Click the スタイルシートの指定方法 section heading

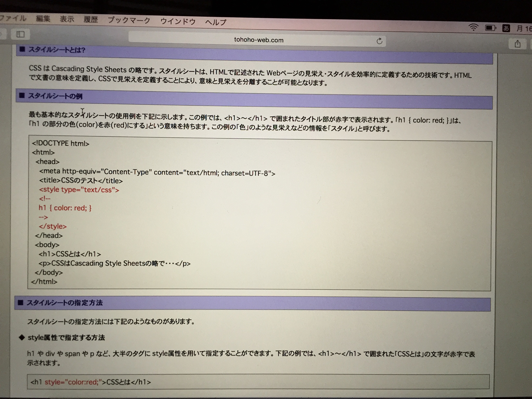(x=64, y=303)
